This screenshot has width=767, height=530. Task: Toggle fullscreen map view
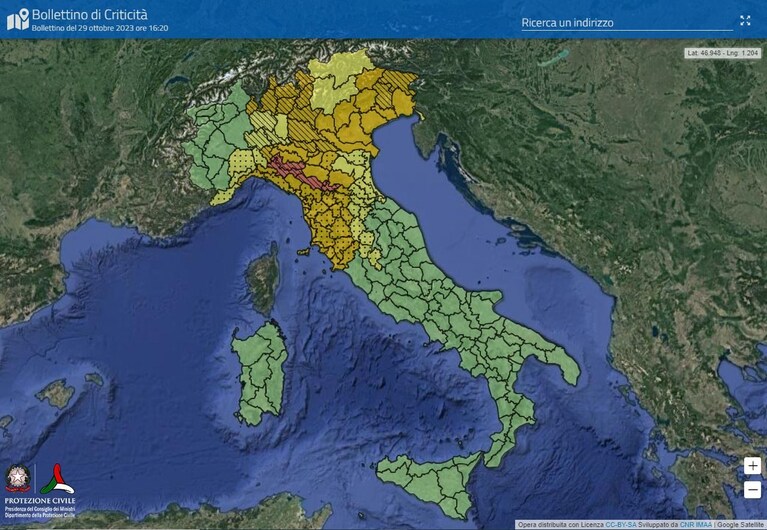coord(745,20)
